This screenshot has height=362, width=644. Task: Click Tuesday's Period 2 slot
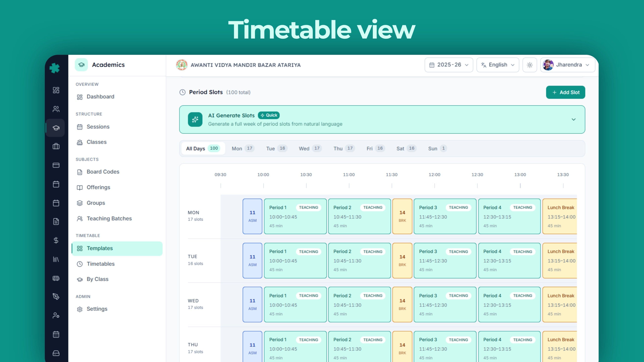[360, 261]
